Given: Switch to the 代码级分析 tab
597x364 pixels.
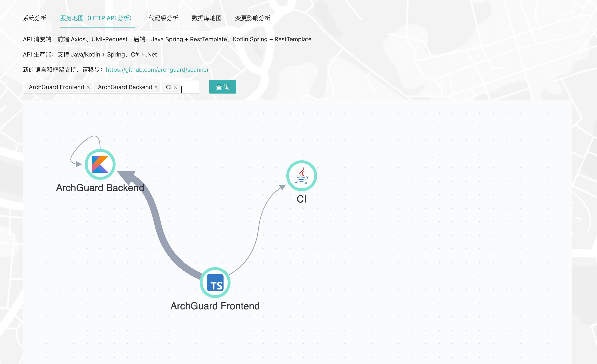Looking at the screenshot, I should (163, 18).
